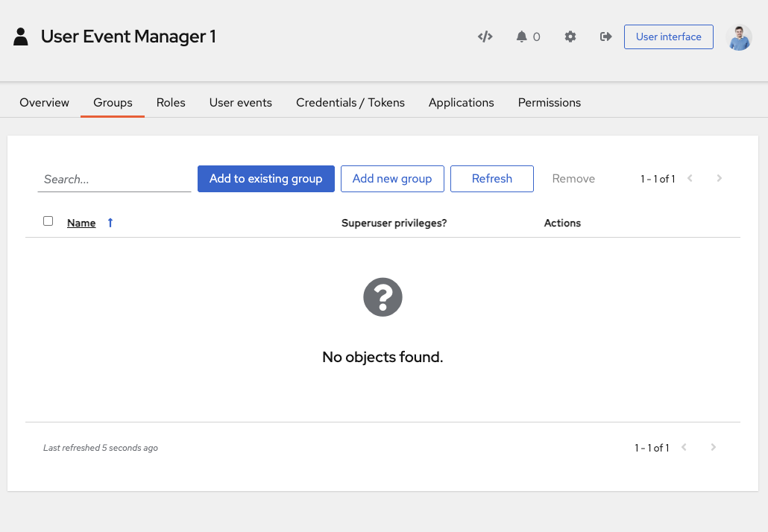This screenshot has height=532, width=768.
Task: Click next page arrow in bottom pagination
Action: pyautogui.click(x=713, y=448)
